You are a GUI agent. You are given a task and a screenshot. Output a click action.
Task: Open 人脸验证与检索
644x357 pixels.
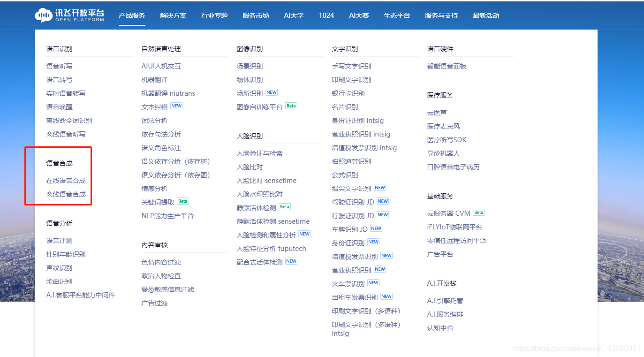260,153
